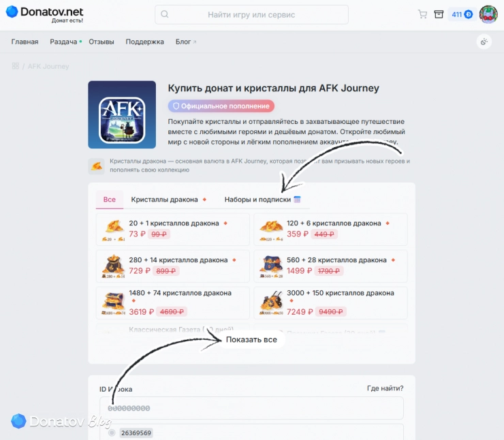Select the 120 + 6 crystals pack icon
Image resolution: width=504 pixels, height=440 pixels.
coord(271,230)
